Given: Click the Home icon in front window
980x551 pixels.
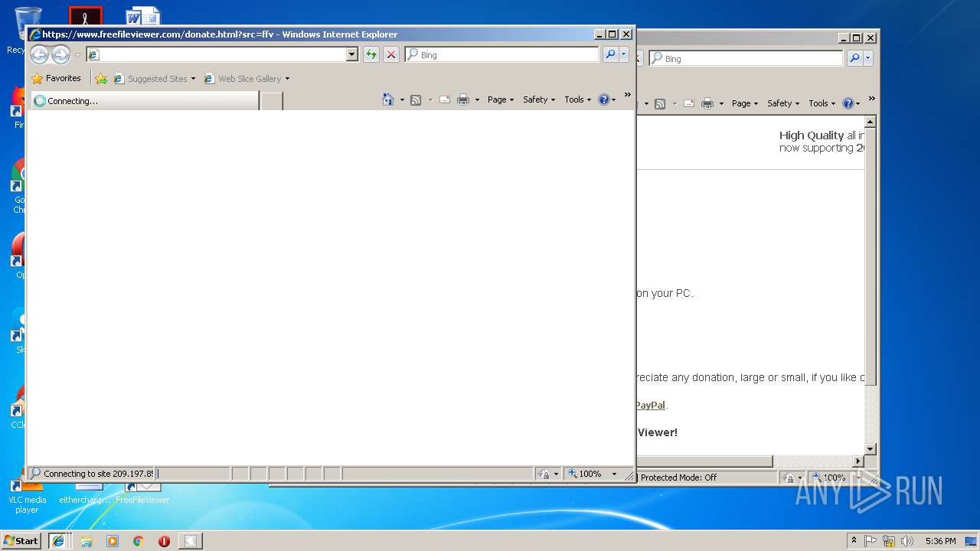Looking at the screenshot, I should (388, 99).
